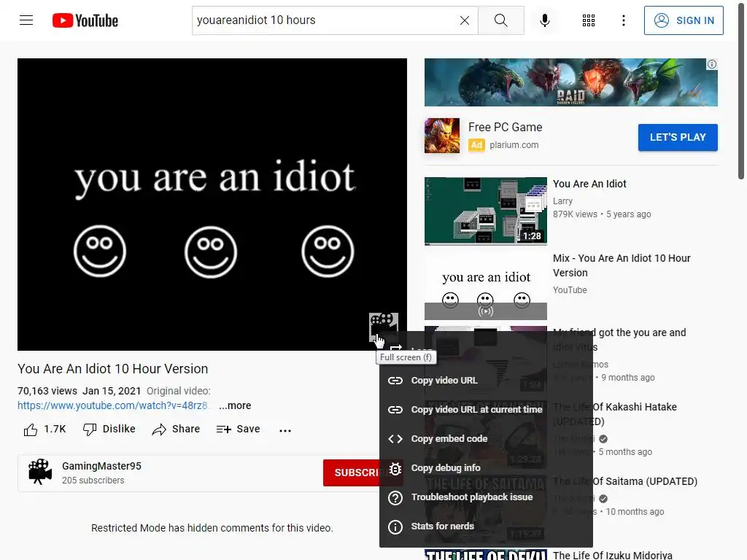Open the GamingMaster95 channel name
This screenshot has width=747, height=560.
click(101, 466)
